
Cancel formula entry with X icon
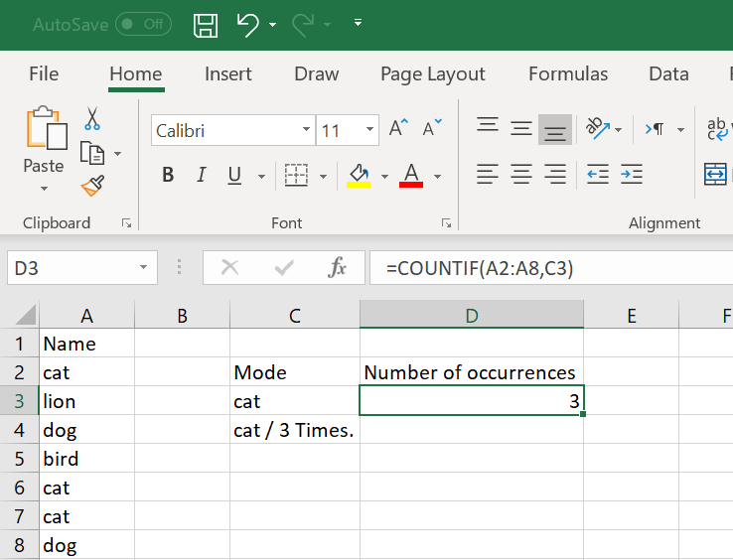pyautogui.click(x=229, y=268)
